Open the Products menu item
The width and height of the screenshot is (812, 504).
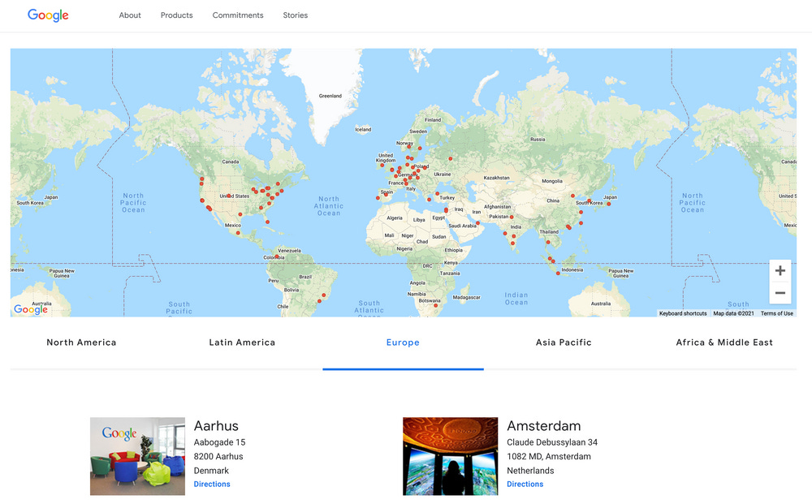click(176, 15)
